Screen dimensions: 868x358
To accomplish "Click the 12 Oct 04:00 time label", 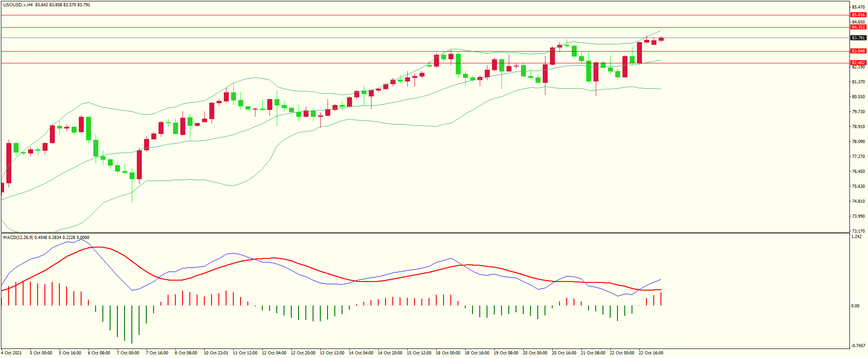I will (275, 353).
